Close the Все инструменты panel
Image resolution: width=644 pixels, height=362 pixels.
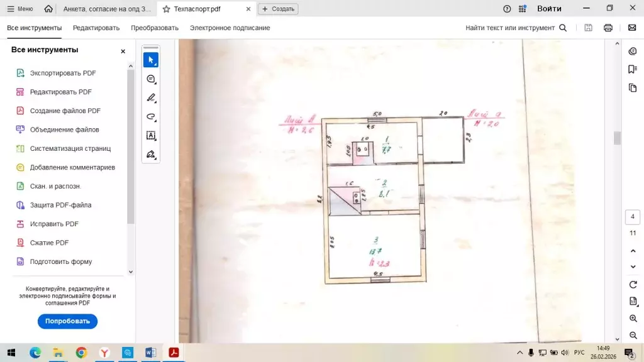point(123,52)
